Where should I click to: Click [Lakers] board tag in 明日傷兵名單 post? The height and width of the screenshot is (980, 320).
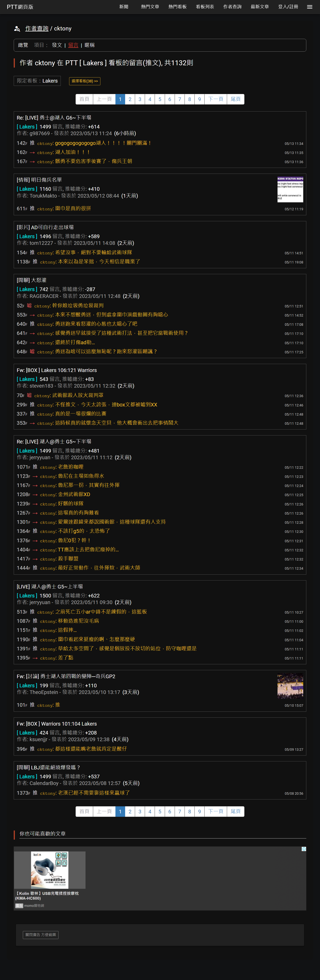(x=27, y=189)
